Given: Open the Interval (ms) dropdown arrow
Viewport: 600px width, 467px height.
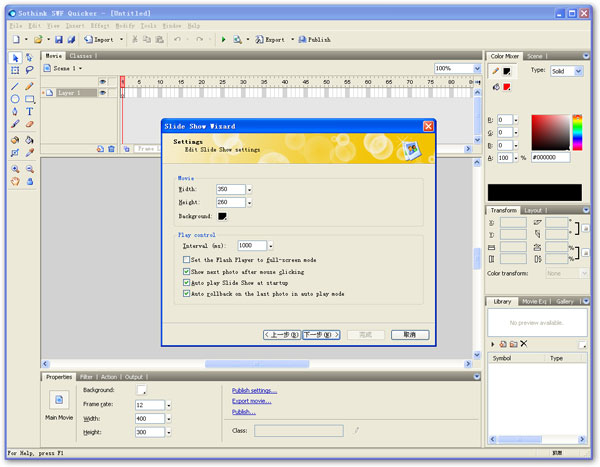Looking at the screenshot, I should tap(271, 246).
